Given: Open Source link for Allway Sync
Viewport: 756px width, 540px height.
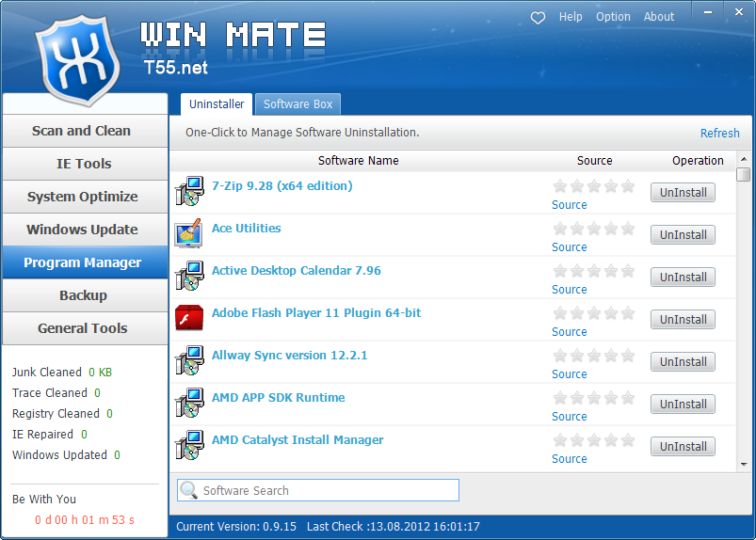Looking at the screenshot, I should (569, 374).
